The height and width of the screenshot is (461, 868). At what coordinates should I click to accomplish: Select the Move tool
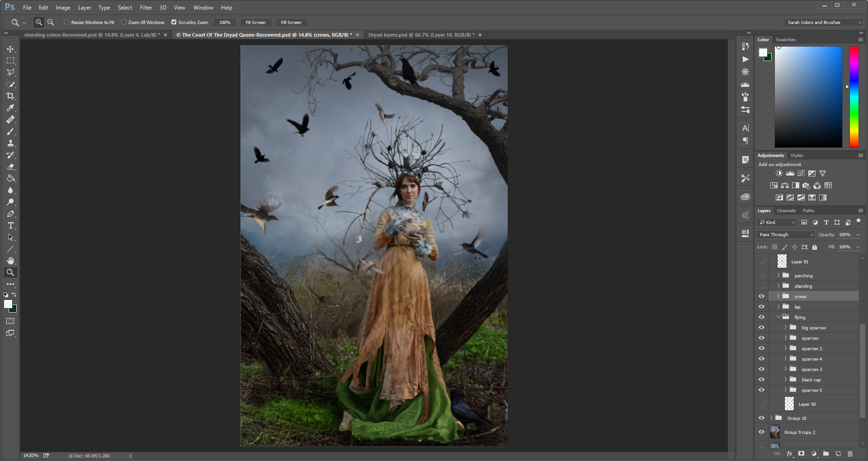pos(10,50)
